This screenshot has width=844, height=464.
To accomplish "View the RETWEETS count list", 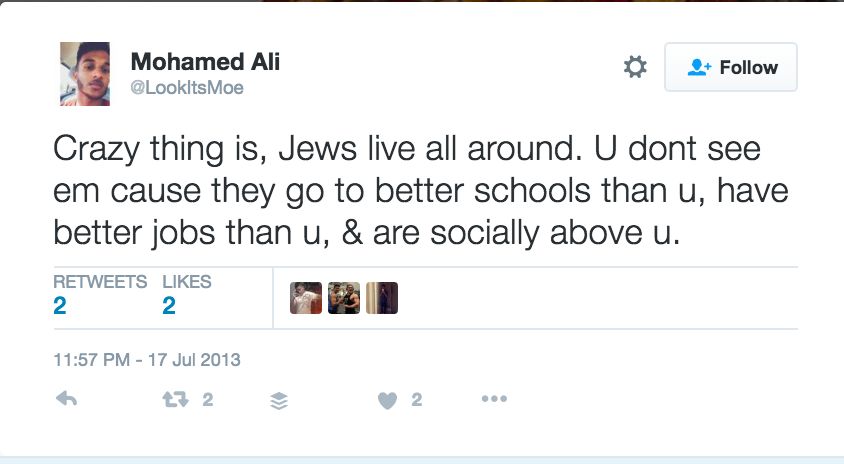I will coord(99,296).
